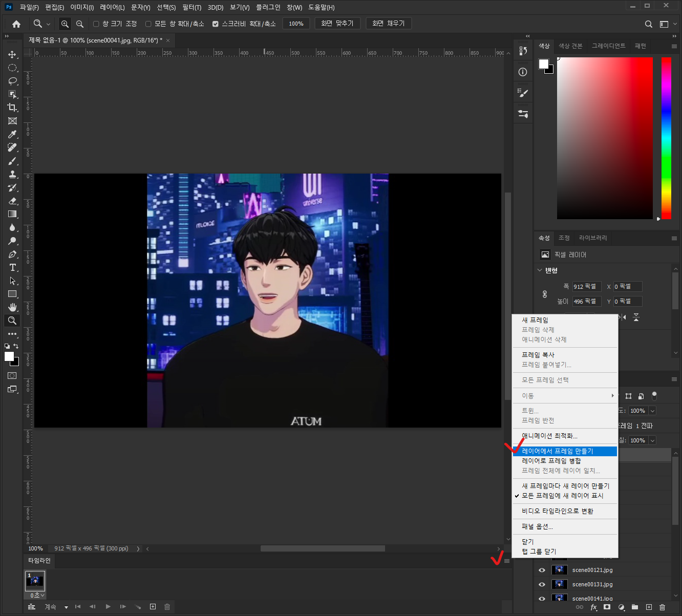
Task: Add layer mask icon in Layers panel
Action: click(x=607, y=607)
